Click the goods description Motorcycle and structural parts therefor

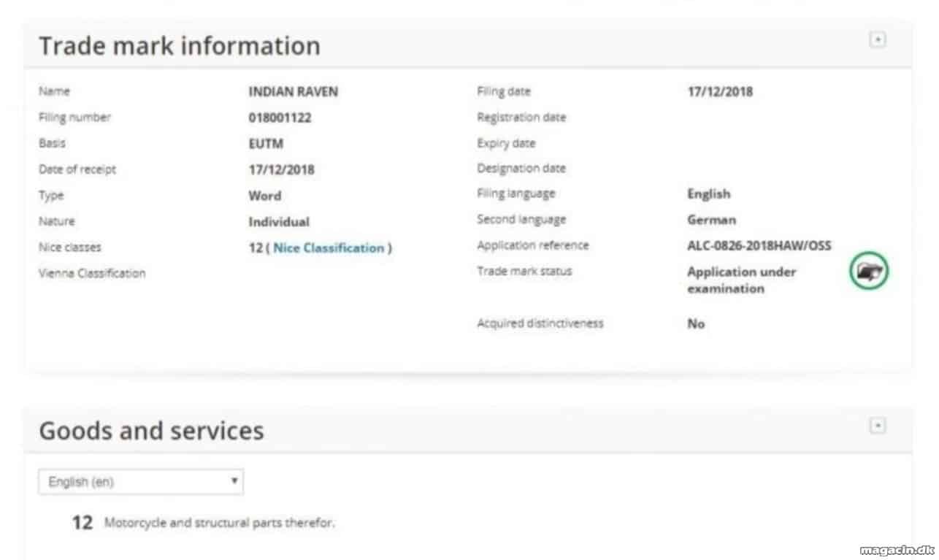click(x=220, y=523)
